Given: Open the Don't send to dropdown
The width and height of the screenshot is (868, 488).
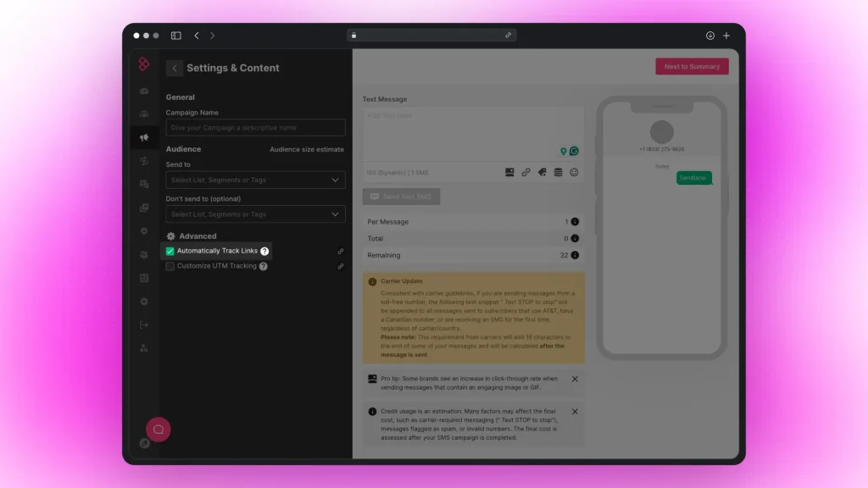Looking at the screenshot, I should 254,214.
